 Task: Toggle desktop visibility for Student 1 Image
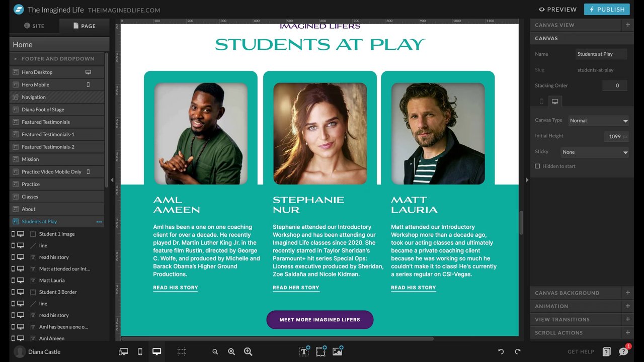coord(21,234)
